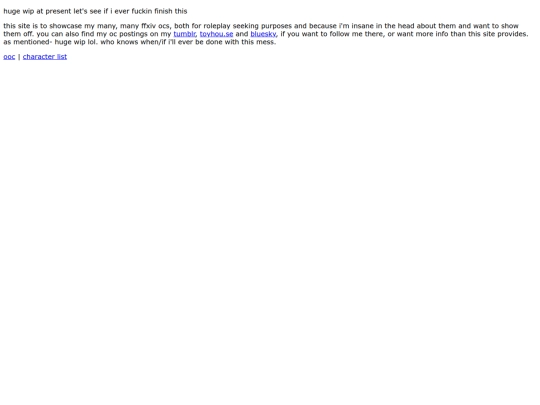This screenshot has width=540, height=405.
Task: Click the phrase 'who knows when/if'
Action: coord(133,42)
